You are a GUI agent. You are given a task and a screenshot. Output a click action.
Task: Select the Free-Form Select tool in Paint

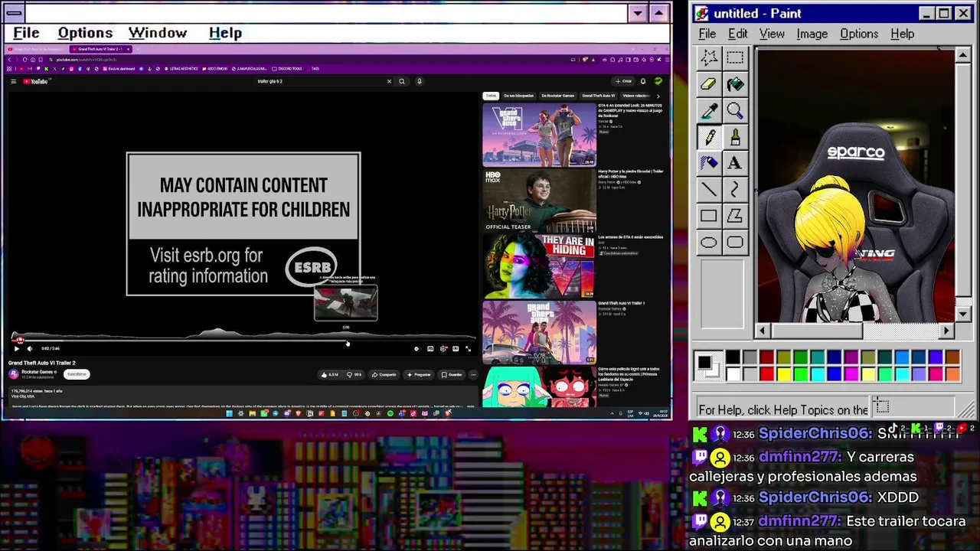(x=708, y=58)
